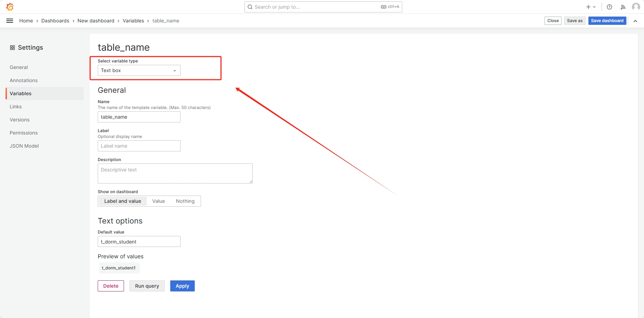Click the Dashboards breadcrumb link
This screenshot has width=644, height=318.
tap(55, 21)
